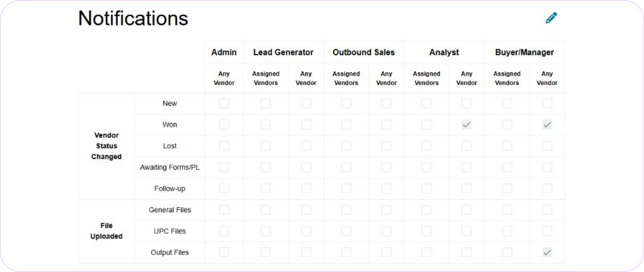Enable Admin notification for Lost status
This screenshot has width=644, height=272.
[224, 146]
